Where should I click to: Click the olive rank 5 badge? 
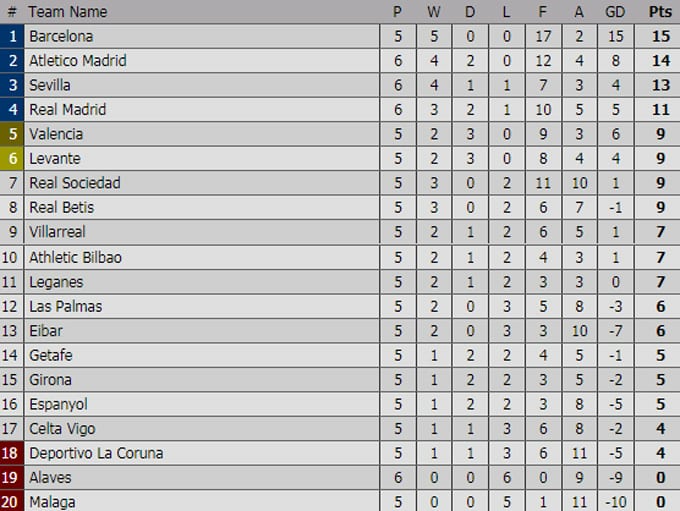click(x=12, y=134)
